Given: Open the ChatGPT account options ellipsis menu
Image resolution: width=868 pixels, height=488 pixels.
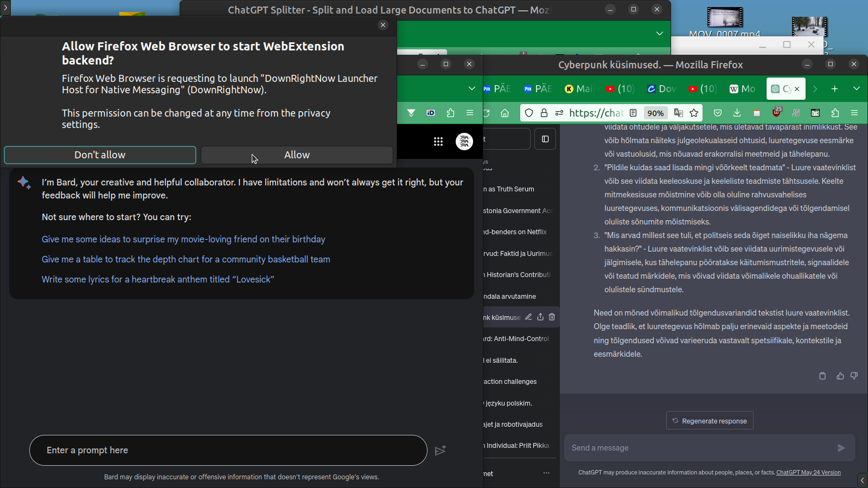Looking at the screenshot, I should 546,473.
